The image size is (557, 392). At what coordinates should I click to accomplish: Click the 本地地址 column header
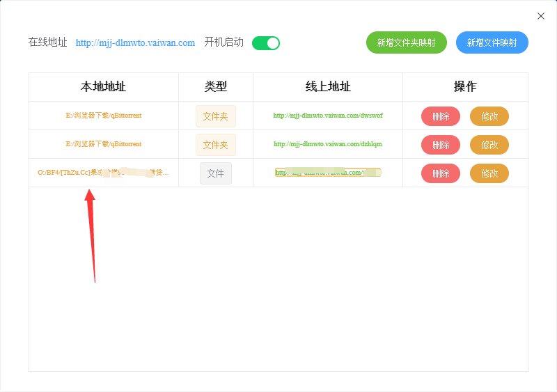tap(103, 86)
